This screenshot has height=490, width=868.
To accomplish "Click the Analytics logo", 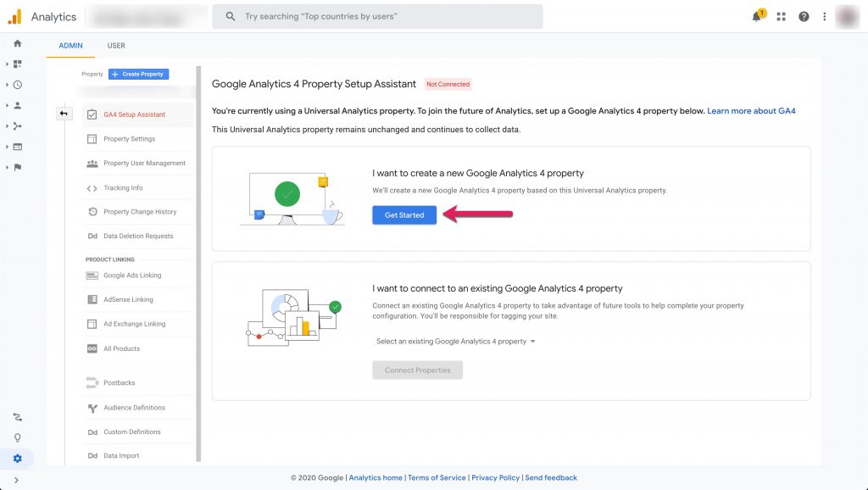I will 15,17.
